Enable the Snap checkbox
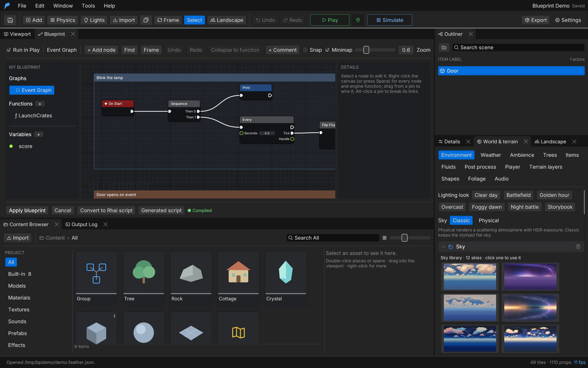Screen dimensions: 588x368 [305, 50]
